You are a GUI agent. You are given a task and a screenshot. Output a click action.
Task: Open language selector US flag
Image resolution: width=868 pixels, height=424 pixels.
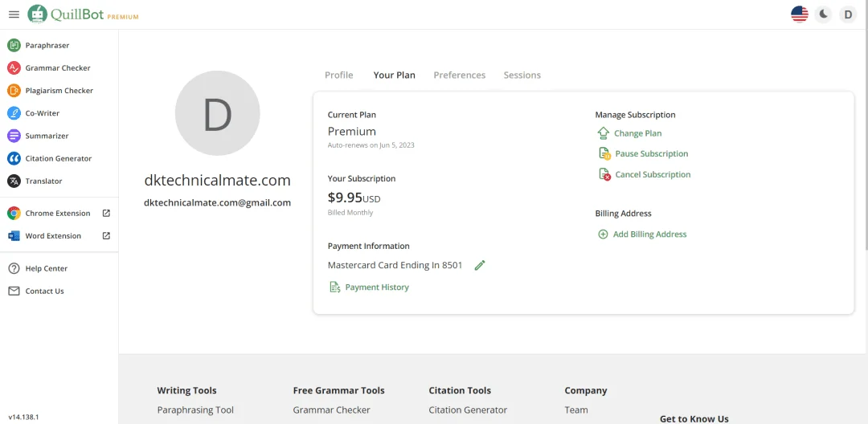[800, 14]
